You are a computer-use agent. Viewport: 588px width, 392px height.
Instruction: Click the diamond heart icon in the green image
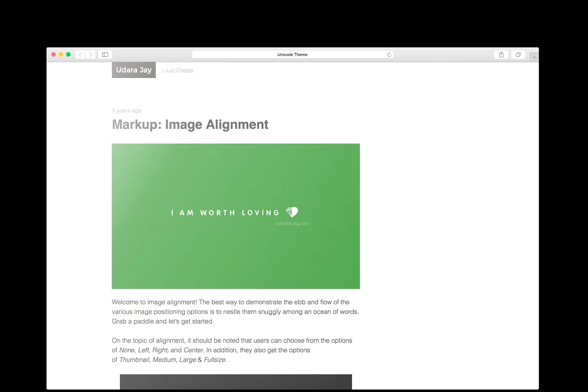pyautogui.click(x=292, y=212)
